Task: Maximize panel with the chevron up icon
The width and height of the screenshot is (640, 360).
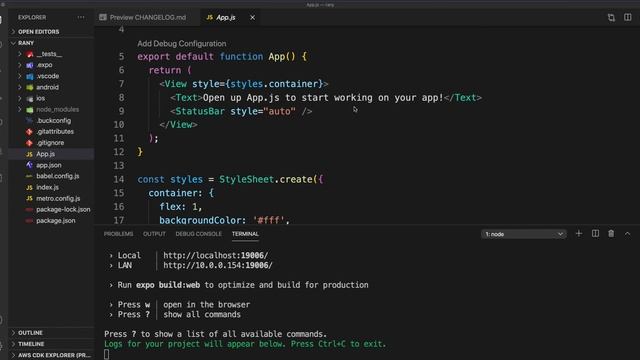Action: pyautogui.click(x=627, y=233)
